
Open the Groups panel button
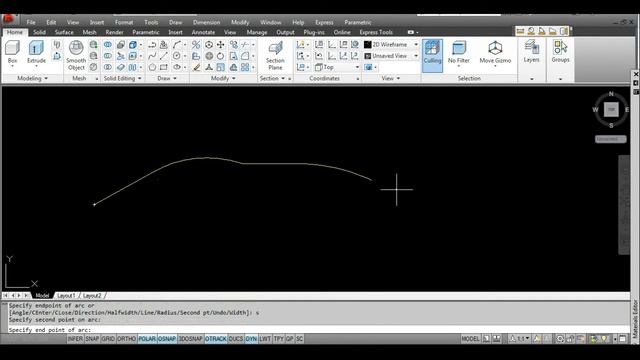coord(560,51)
